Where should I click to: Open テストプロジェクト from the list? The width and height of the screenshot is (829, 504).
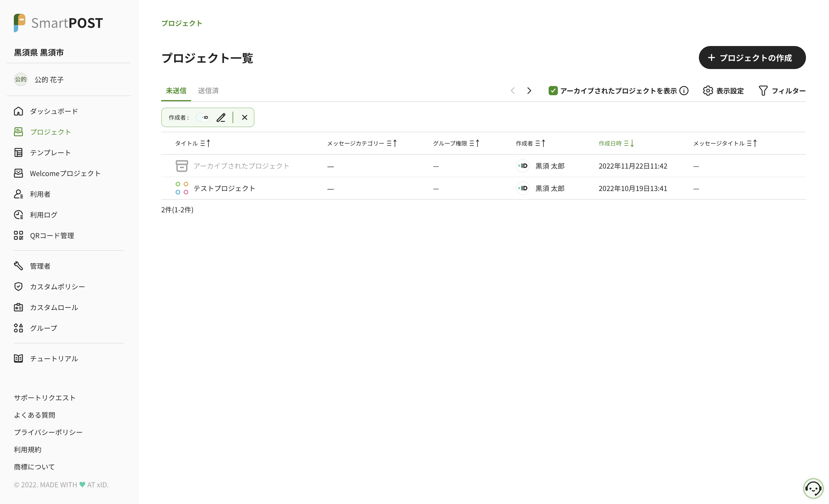[225, 188]
